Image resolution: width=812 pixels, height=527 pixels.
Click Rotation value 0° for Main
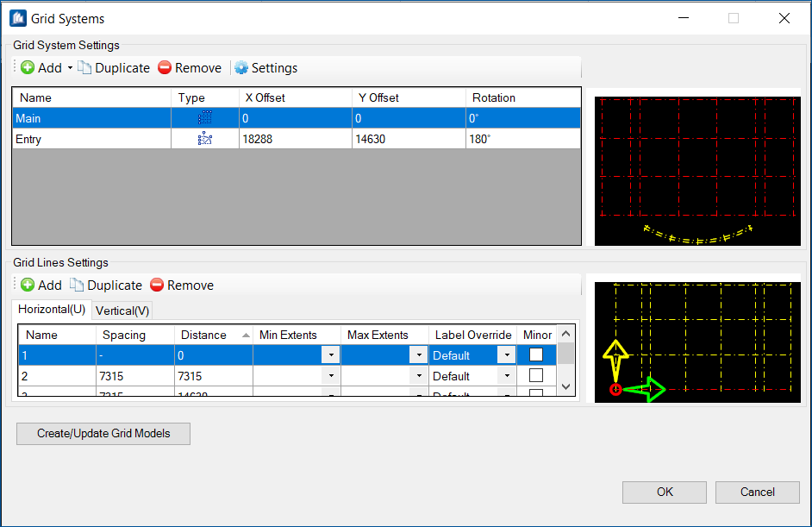[473, 118]
